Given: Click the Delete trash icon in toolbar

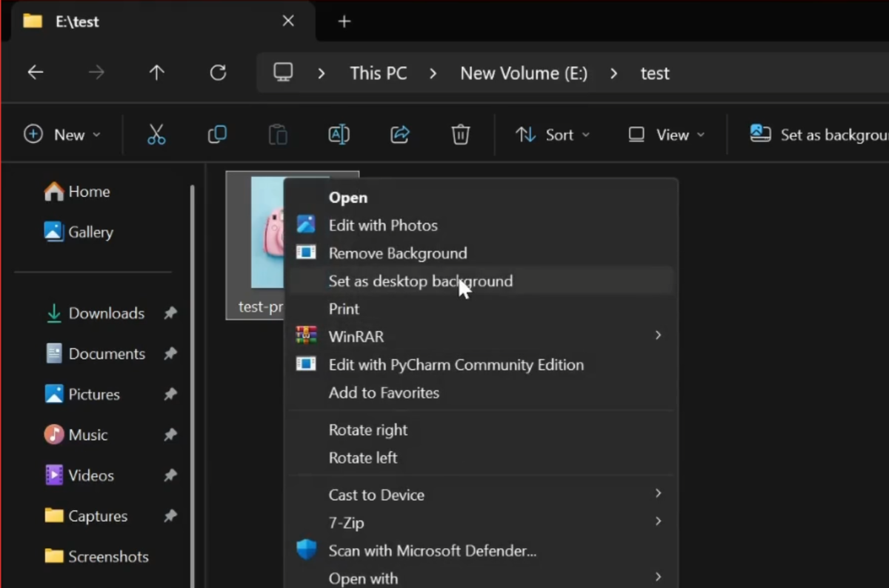Looking at the screenshot, I should 461,134.
